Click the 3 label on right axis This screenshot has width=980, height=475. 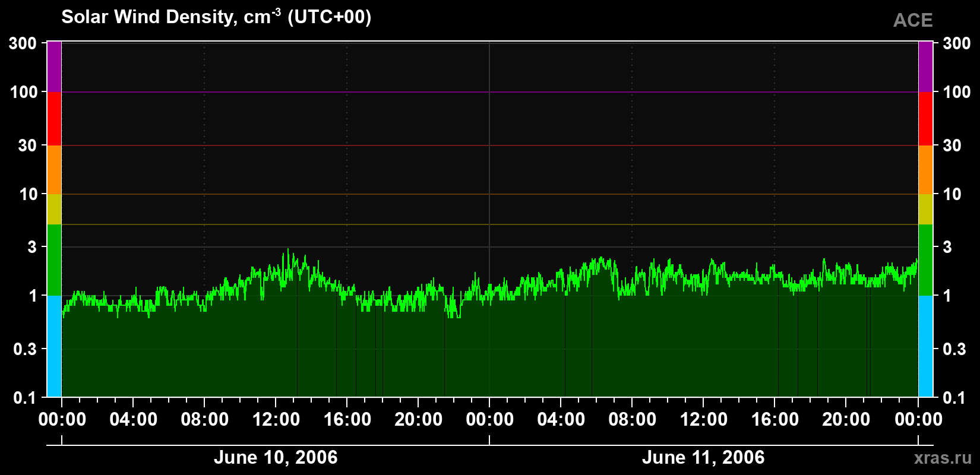click(947, 247)
